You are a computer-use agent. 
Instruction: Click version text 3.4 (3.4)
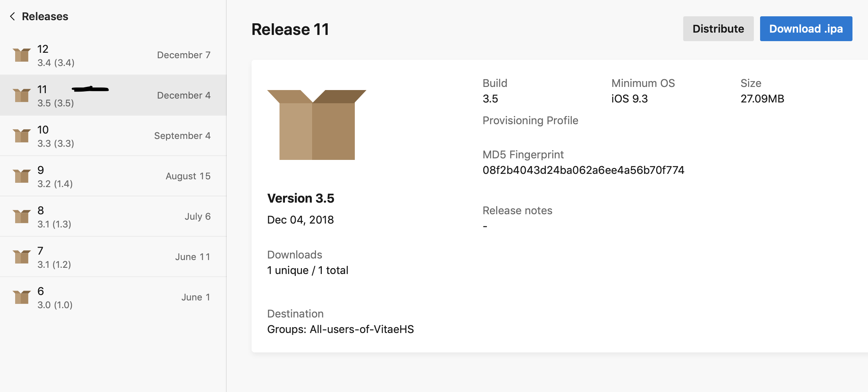(56, 63)
